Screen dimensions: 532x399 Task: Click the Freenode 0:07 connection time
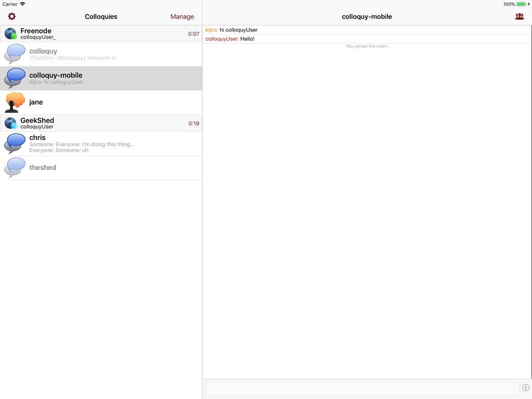(x=194, y=34)
